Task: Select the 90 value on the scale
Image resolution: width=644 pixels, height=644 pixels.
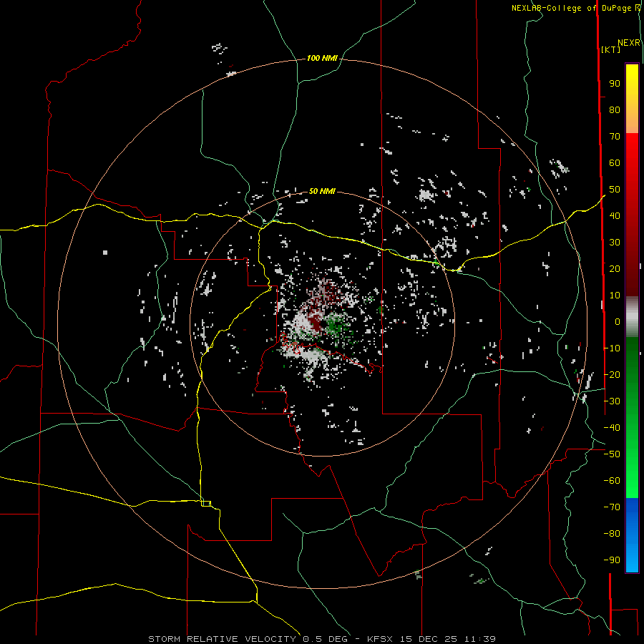Action: (x=615, y=84)
